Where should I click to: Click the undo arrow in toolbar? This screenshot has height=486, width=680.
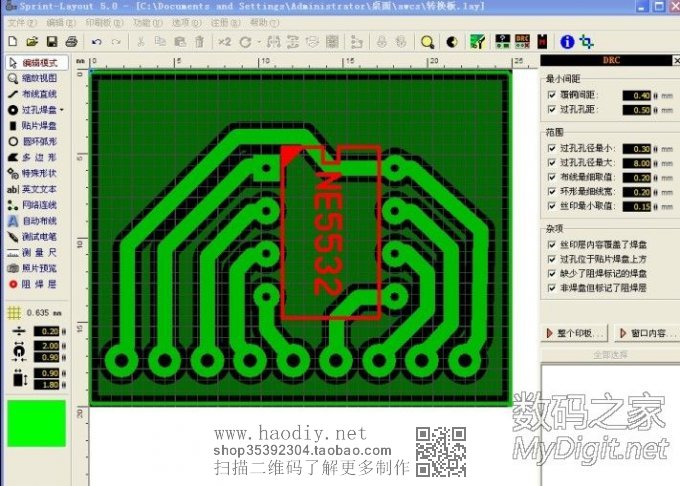click(x=96, y=42)
